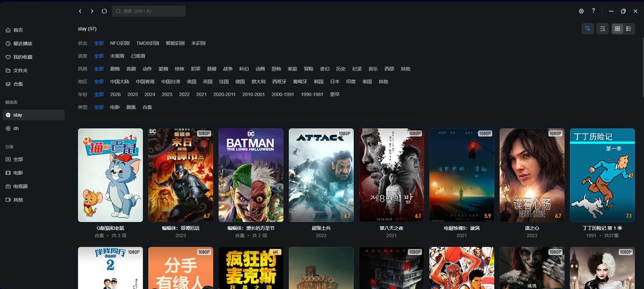Select the stay media library
Image resolution: width=644 pixels, height=289 pixels.
pos(33,115)
